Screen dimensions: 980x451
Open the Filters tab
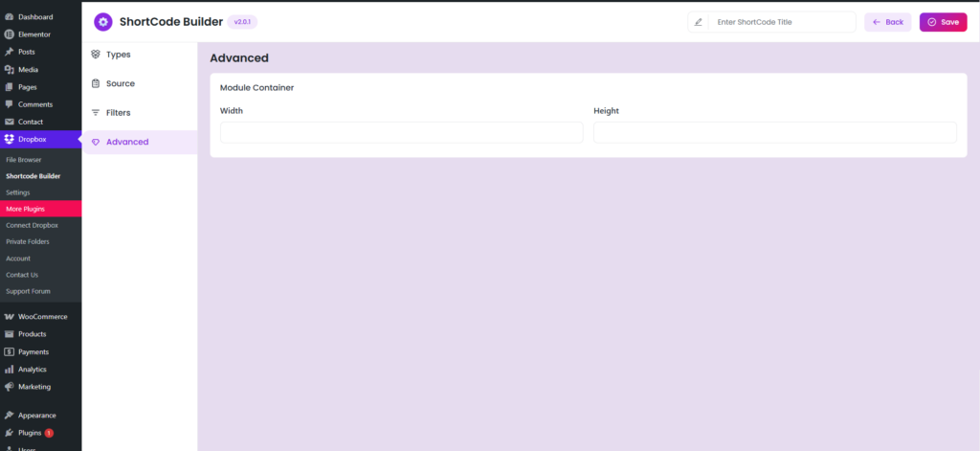tap(140, 113)
